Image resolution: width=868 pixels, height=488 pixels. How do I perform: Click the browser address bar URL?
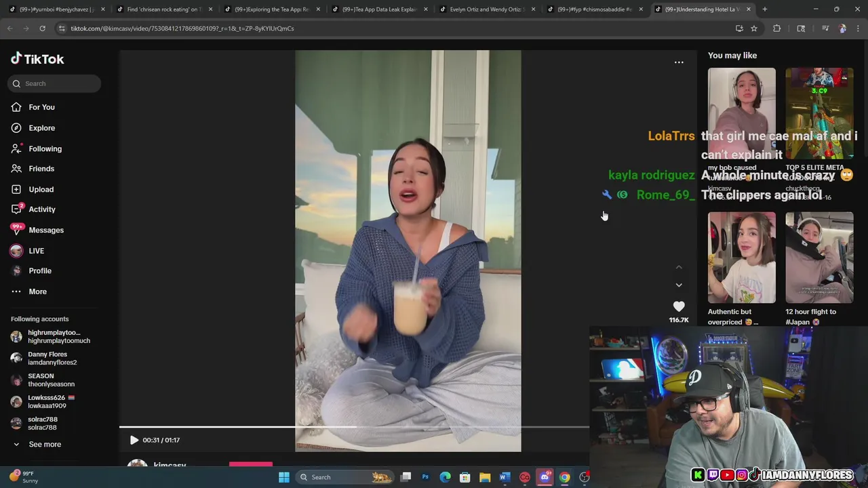182,28
